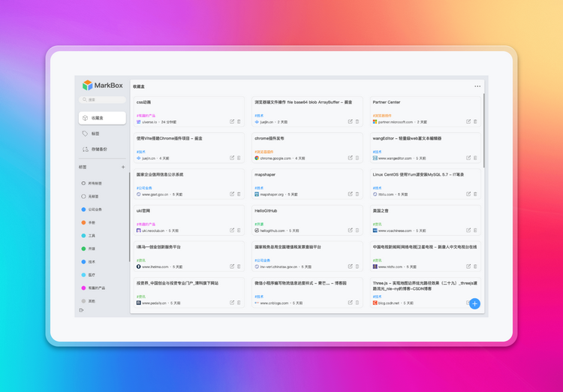Edit the mapshaper bookmark

(350, 194)
